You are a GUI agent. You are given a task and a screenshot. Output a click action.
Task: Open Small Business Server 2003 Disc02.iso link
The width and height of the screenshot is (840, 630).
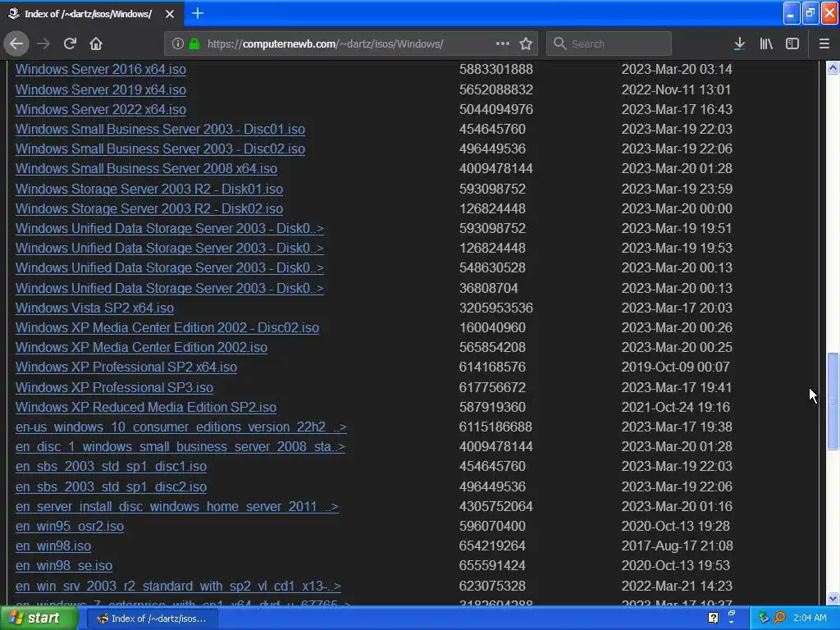point(160,149)
